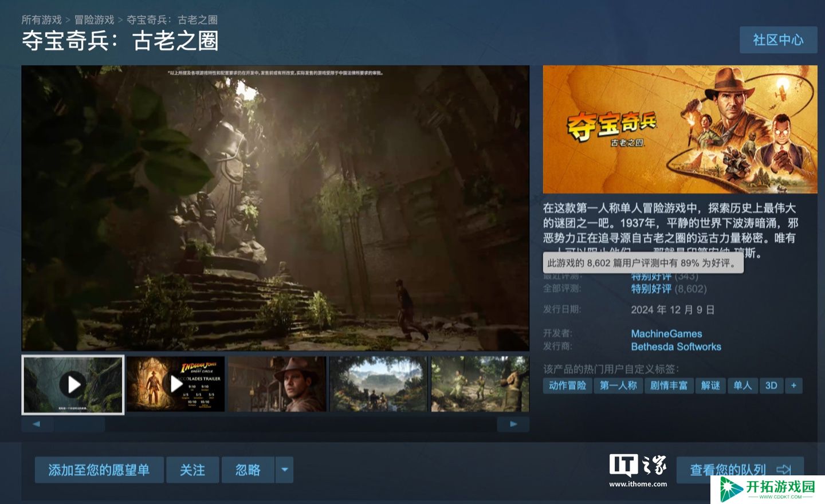Click the game description paragraph

pos(670,230)
